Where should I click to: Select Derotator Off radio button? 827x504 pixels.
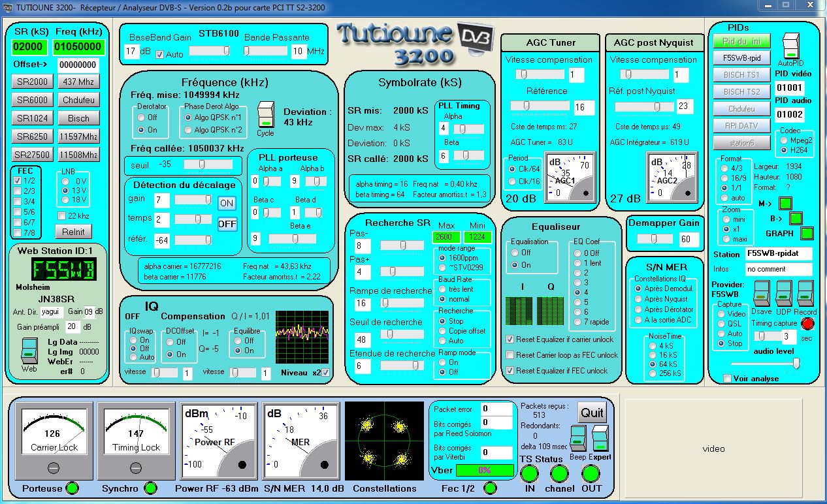tap(141, 118)
